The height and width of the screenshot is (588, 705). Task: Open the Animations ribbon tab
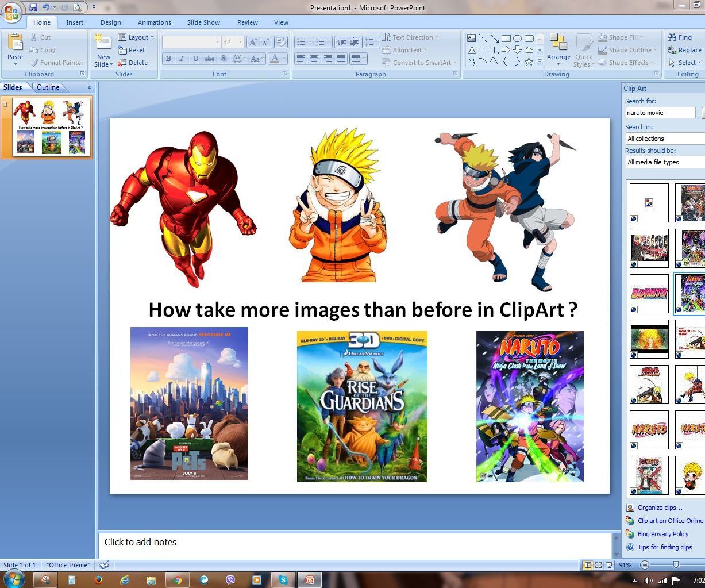(154, 22)
